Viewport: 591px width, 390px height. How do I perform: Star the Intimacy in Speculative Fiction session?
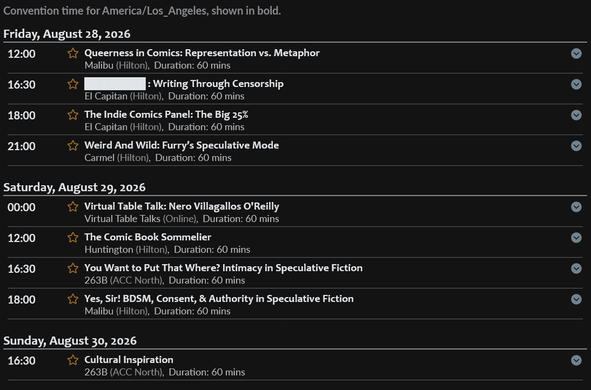73,268
